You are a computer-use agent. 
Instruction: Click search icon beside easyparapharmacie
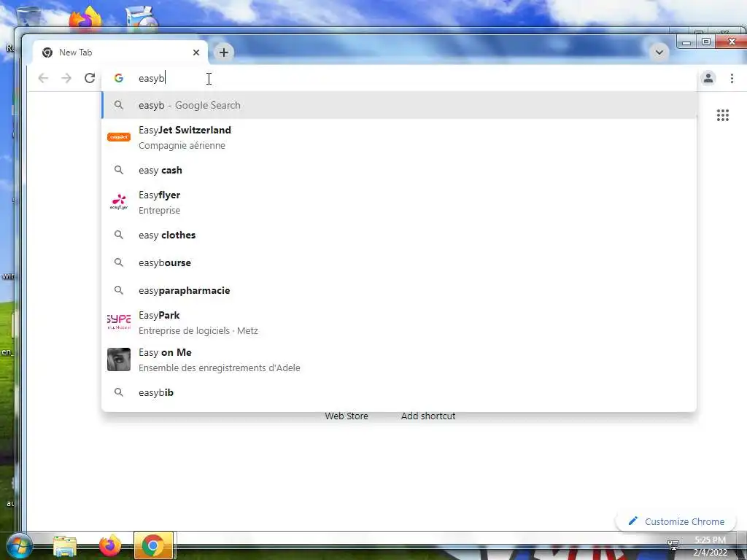coord(119,290)
